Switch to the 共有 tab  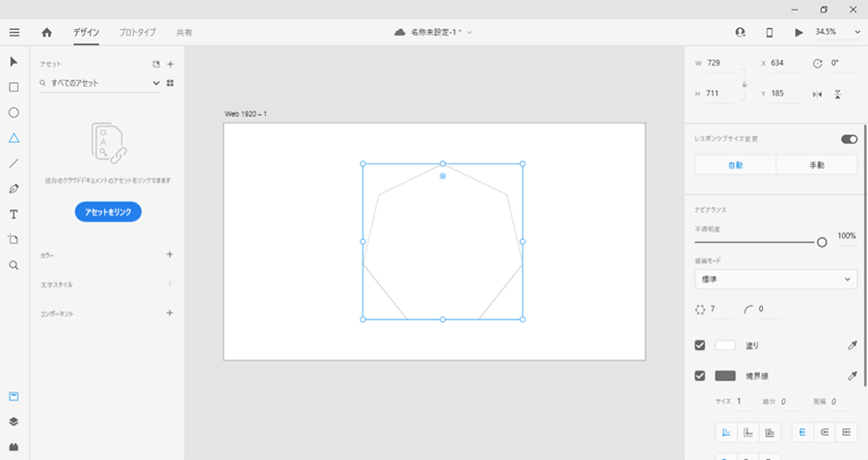pyautogui.click(x=184, y=33)
